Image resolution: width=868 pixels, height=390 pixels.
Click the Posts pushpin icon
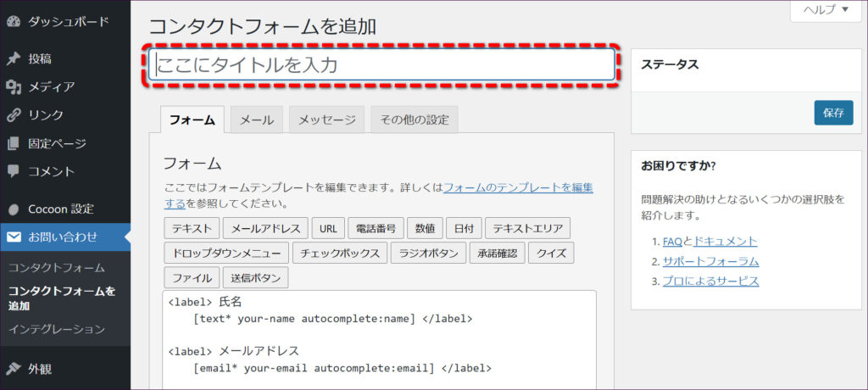point(14,58)
